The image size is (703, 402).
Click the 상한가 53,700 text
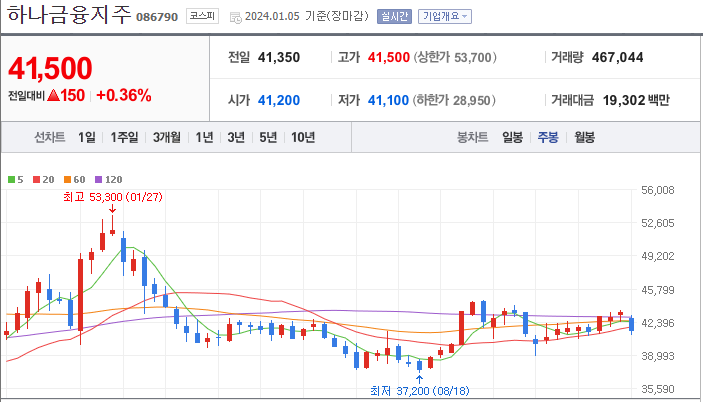click(455, 57)
